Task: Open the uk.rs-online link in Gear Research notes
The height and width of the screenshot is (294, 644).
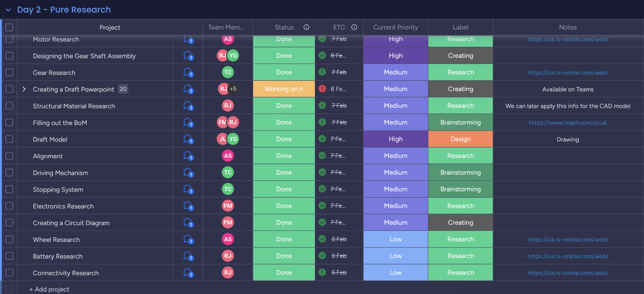Action: [x=568, y=73]
